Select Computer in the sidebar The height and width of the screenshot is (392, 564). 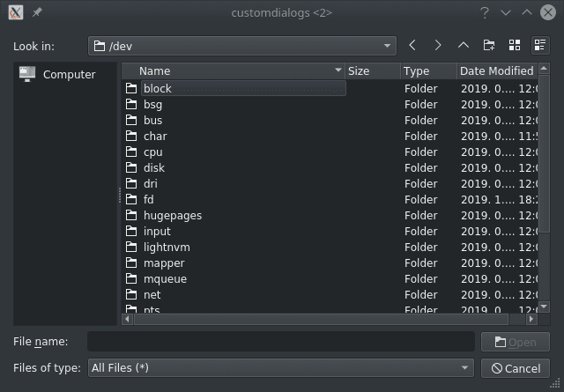[x=67, y=75]
